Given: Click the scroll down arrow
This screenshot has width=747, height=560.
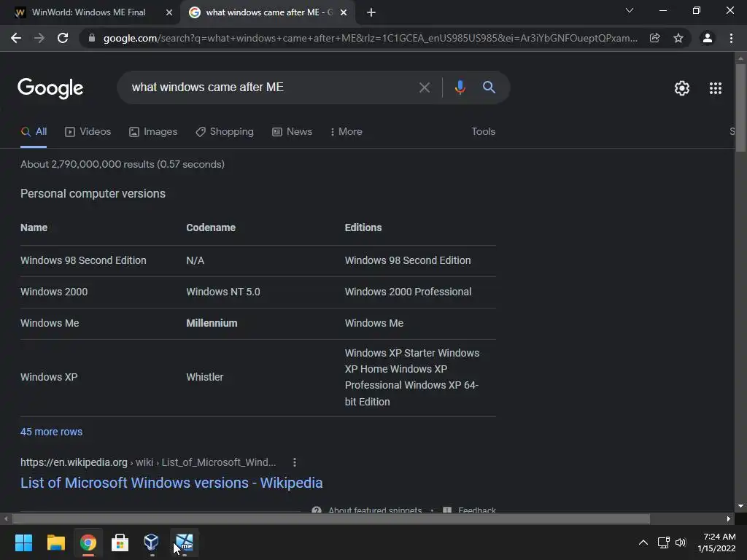Looking at the screenshot, I should pyautogui.click(x=740, y=506).
